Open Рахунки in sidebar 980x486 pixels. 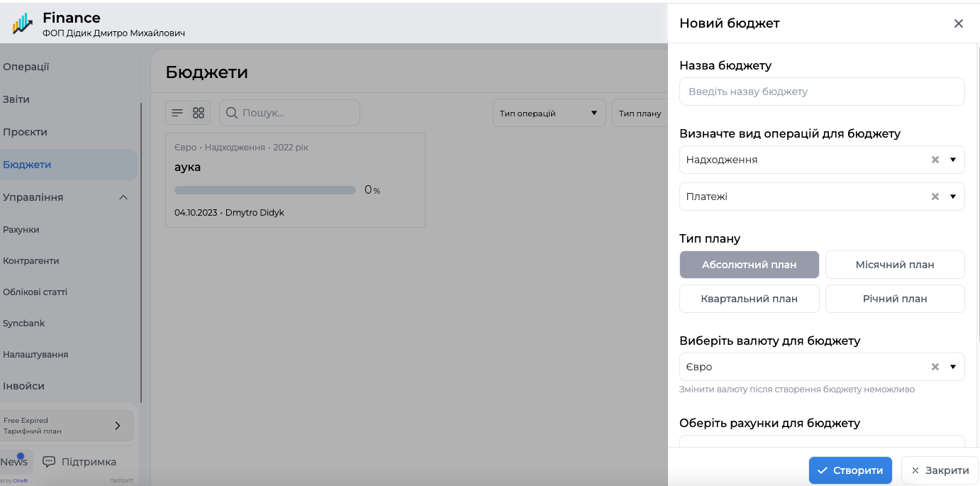click(21, 230)
